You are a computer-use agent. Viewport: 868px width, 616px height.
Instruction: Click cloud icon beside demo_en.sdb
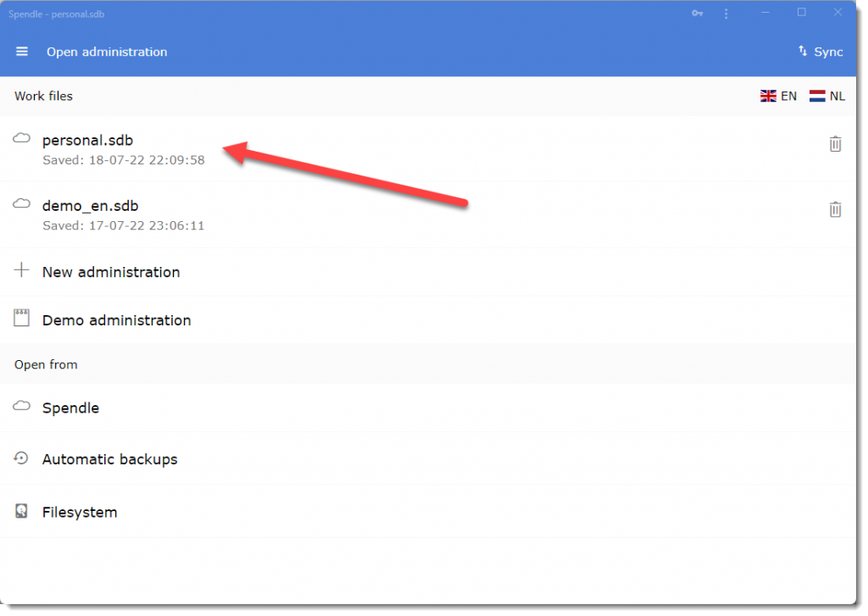(21, 203)
